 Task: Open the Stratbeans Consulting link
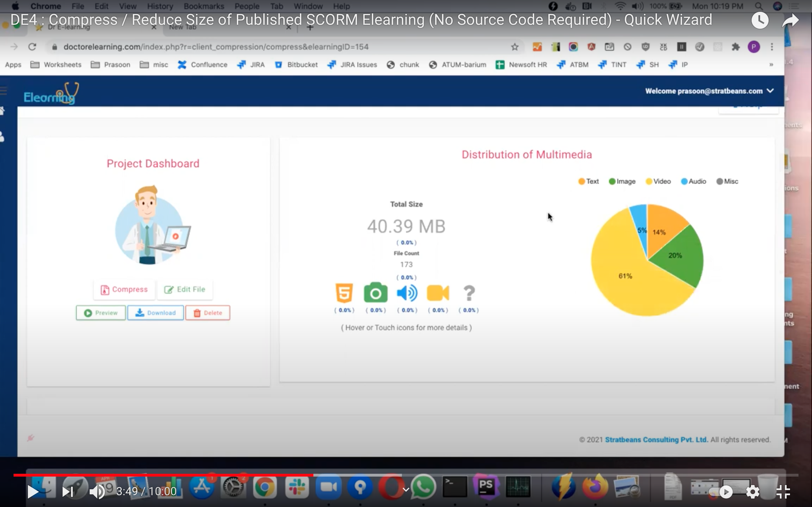click(656, 439)
